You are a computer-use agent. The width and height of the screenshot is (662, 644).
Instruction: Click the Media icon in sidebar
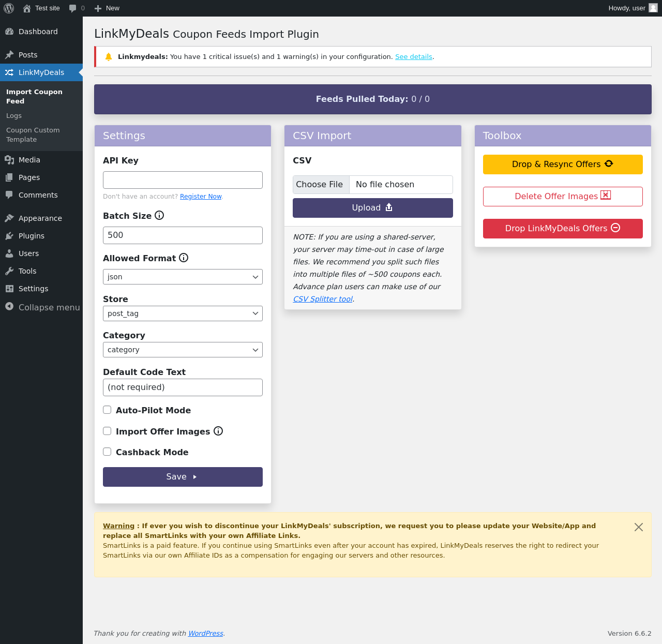tap(9, 160)
